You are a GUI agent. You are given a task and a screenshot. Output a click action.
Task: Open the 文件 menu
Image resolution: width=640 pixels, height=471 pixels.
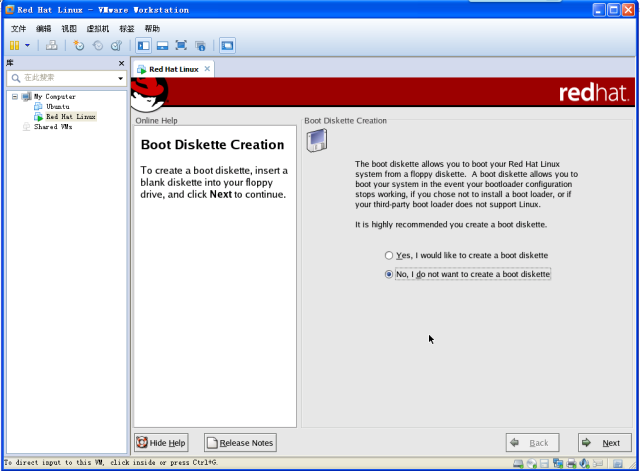tap(18, 29)
